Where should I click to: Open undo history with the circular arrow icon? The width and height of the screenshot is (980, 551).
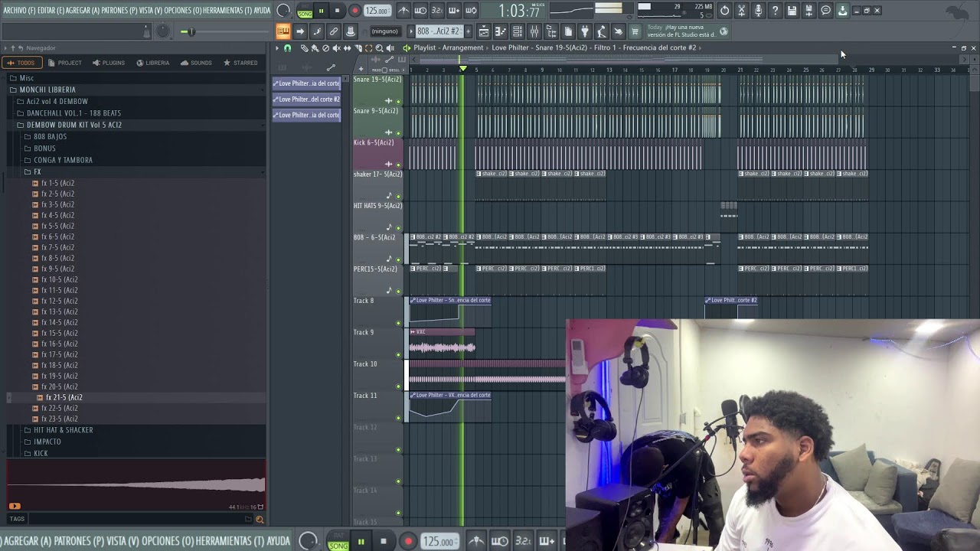click(724, 11)
